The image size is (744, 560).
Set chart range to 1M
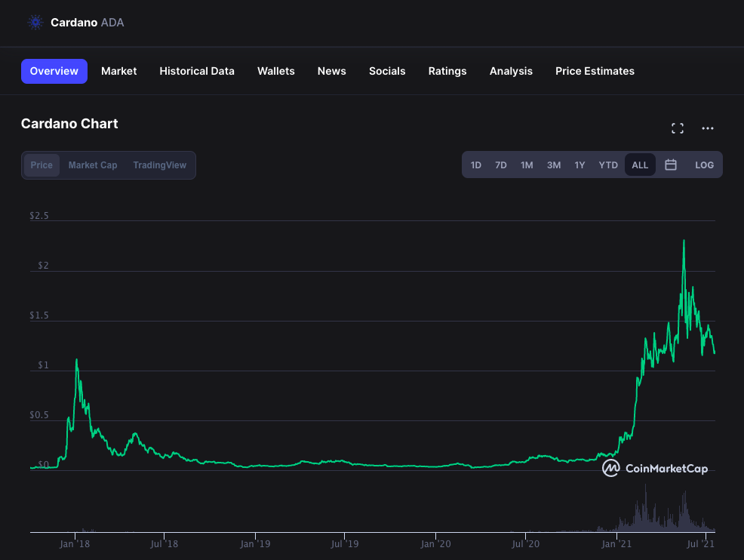[x=527, y=165]
